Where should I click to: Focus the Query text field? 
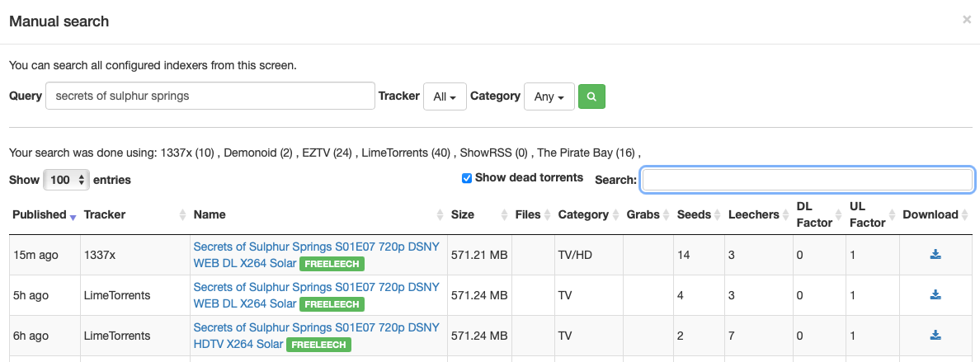210,96
